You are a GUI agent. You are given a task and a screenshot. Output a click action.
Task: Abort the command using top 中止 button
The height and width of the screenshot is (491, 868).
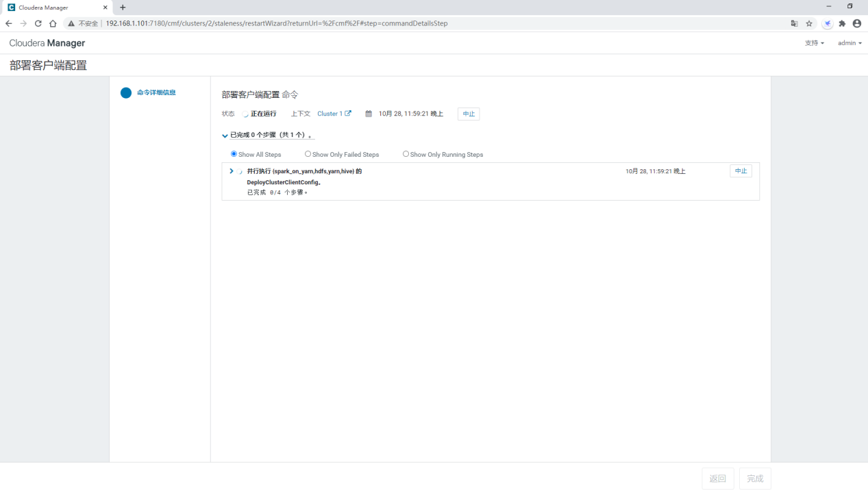(x=469, y=114)
